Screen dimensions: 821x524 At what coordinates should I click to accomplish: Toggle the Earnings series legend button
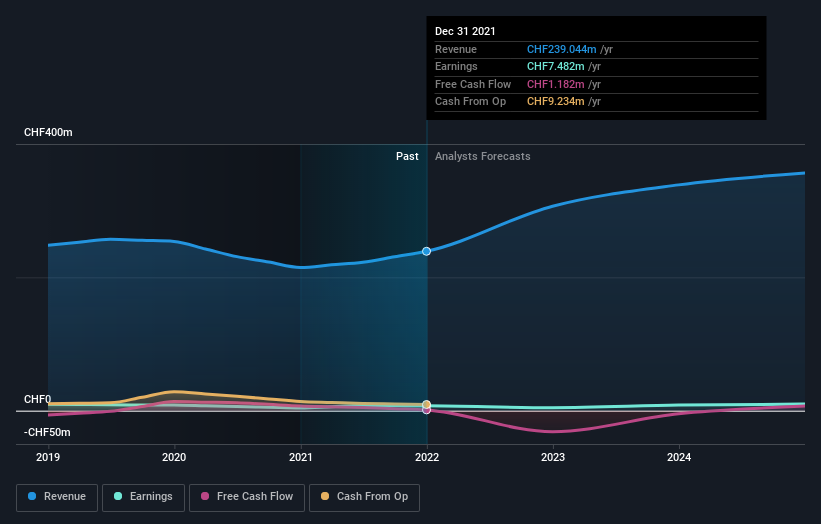143,497
